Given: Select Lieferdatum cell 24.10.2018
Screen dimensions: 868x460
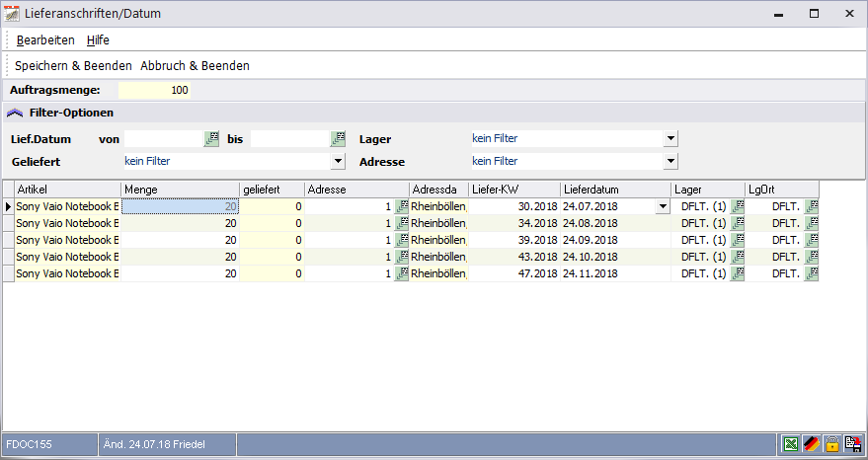Looking at the screenshot, I should coord(615,257).
